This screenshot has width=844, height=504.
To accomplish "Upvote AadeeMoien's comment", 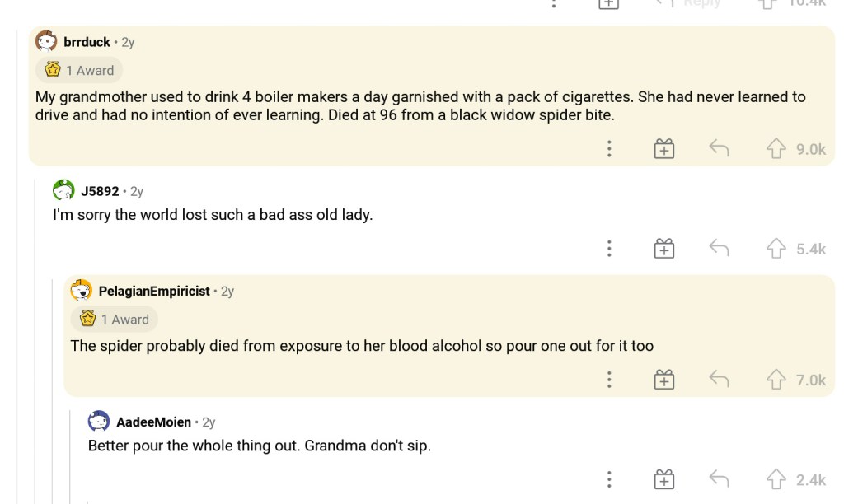I will pos(776,479).
